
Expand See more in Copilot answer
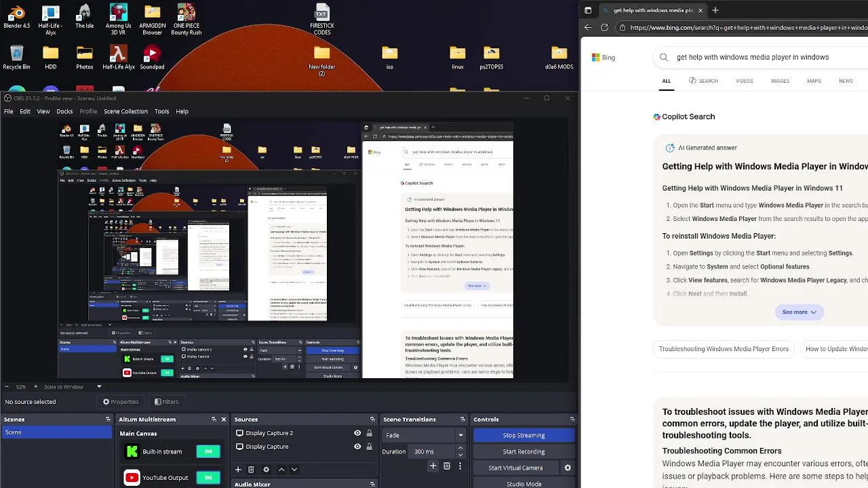click(x=799, y=312)
